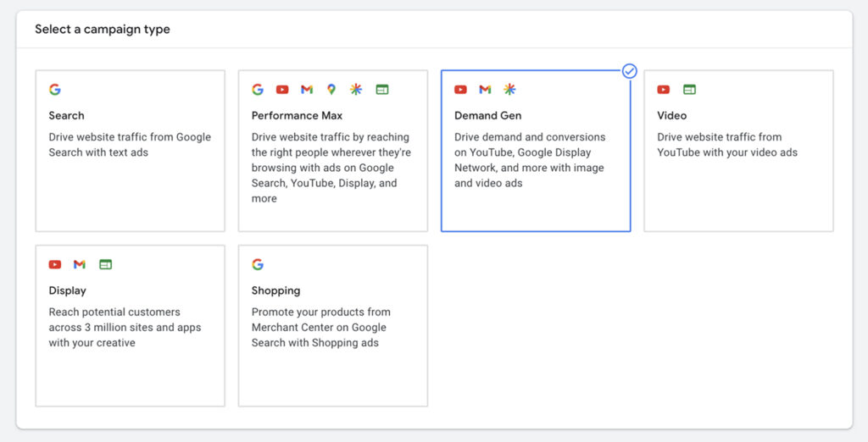This screenshot has height=442, width=868.
Task: Click the Demand Gen description text
Action: pyautogui.click(x=529, y=160)
